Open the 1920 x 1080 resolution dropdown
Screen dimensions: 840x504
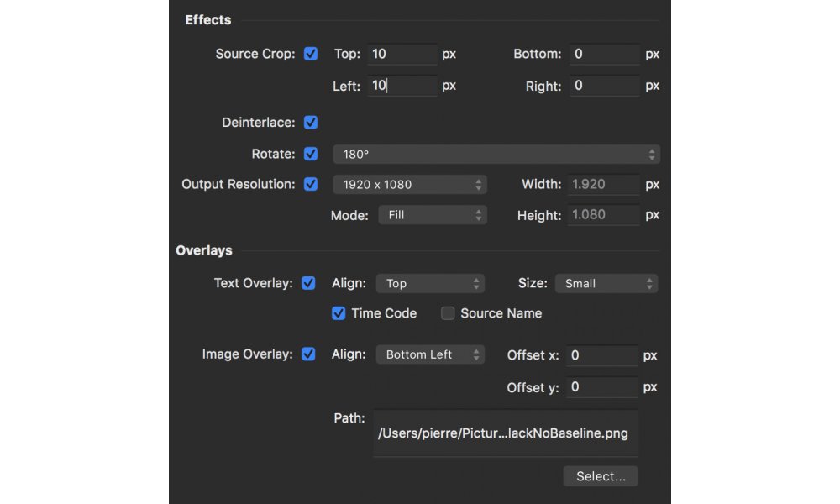410,184
